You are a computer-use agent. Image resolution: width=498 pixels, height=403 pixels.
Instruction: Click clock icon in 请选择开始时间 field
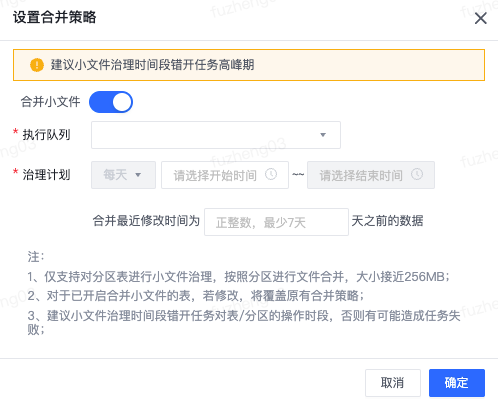tap(271, 174)
